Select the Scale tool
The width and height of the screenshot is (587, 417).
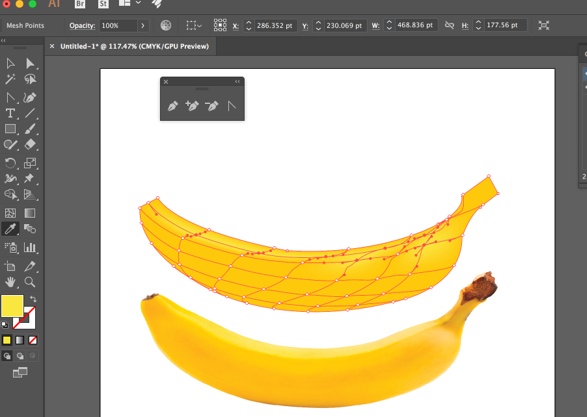point(30,163)
